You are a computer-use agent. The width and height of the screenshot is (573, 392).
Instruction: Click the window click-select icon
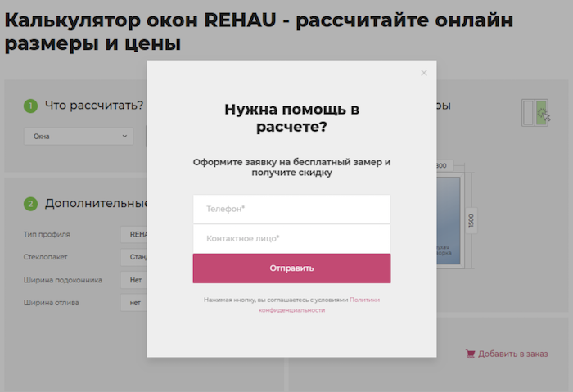pyautogui.click(x=535, y=112)
